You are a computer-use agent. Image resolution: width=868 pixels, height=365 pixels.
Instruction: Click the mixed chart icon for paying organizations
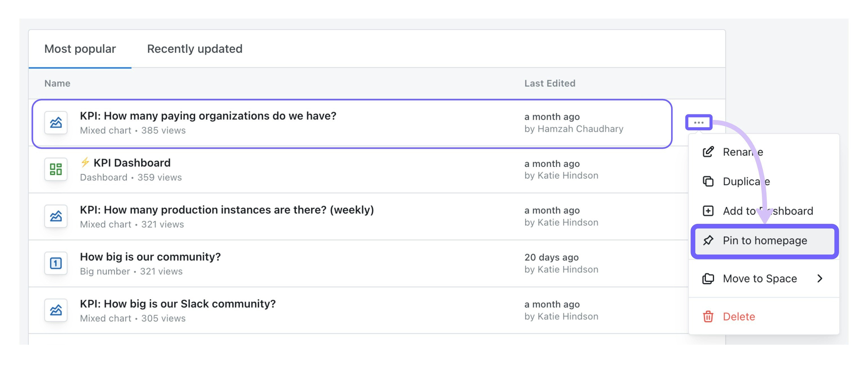pyautogui.click(x=56, y=123)
